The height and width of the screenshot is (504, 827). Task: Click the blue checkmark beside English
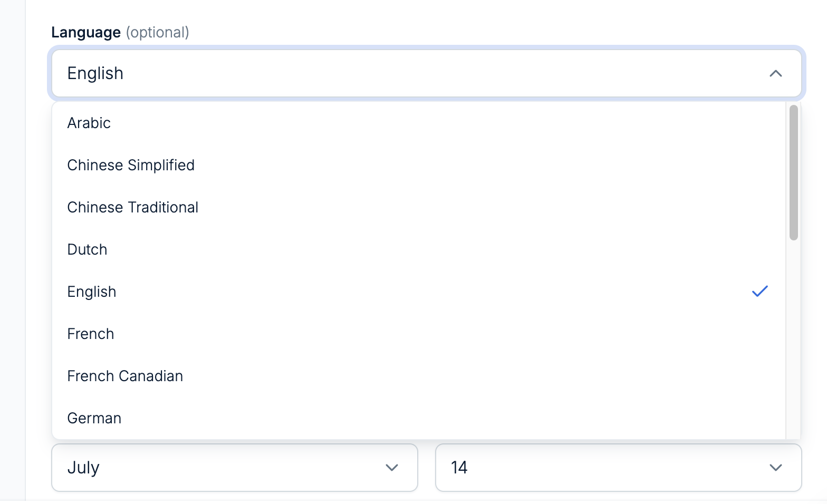pyautogui.click(x=760, y=291)
